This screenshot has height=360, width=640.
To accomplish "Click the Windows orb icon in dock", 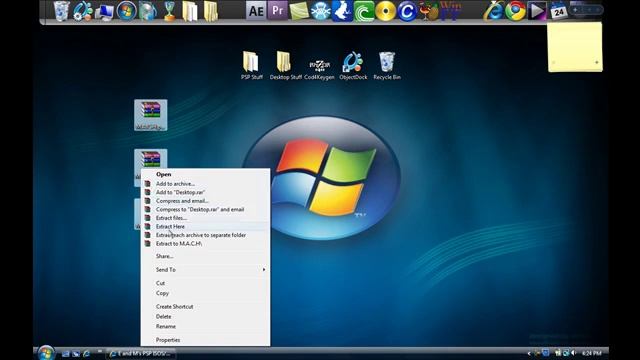I will tap(126, 11).
